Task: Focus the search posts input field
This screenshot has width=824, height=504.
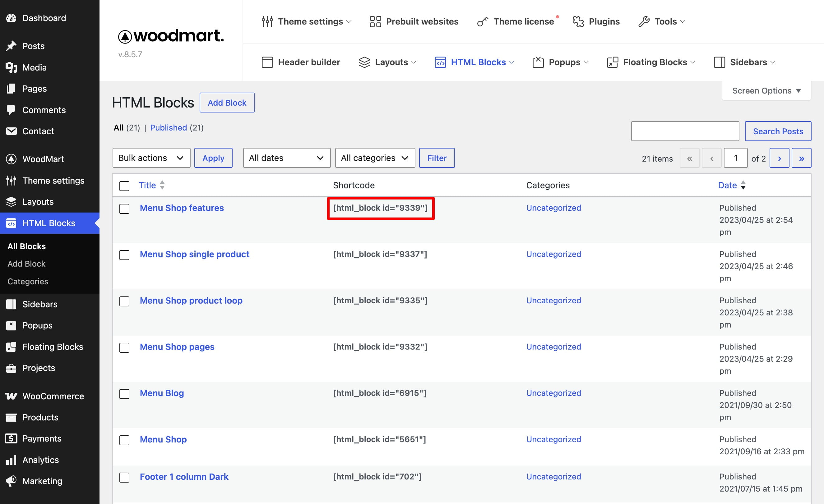Action: click(x=685, y=131)
